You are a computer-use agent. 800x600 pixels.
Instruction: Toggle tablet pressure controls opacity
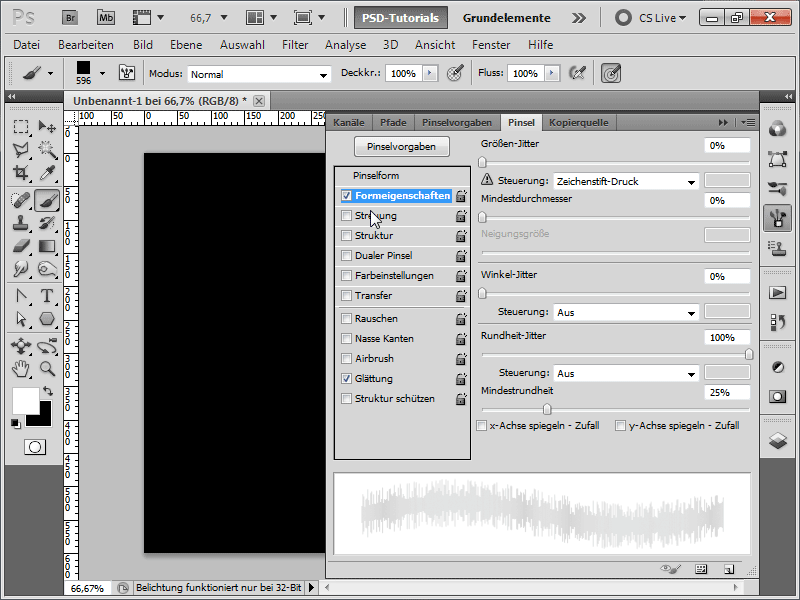coord(455,73)
